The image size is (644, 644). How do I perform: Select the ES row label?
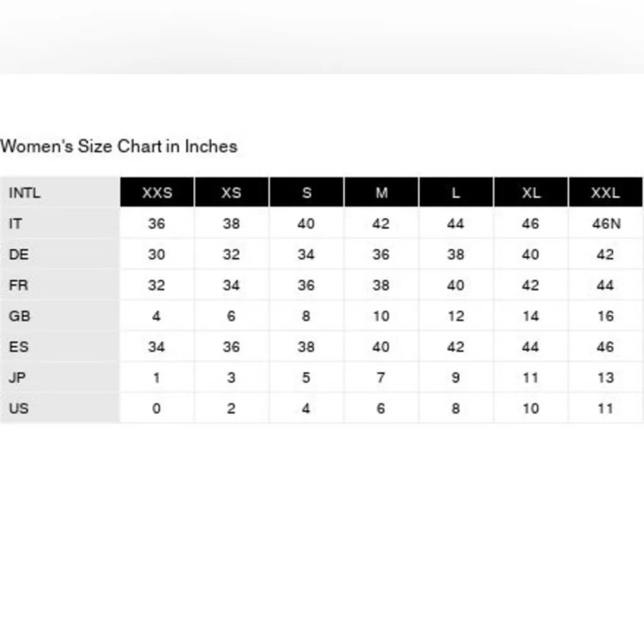(x=19, y=347)
